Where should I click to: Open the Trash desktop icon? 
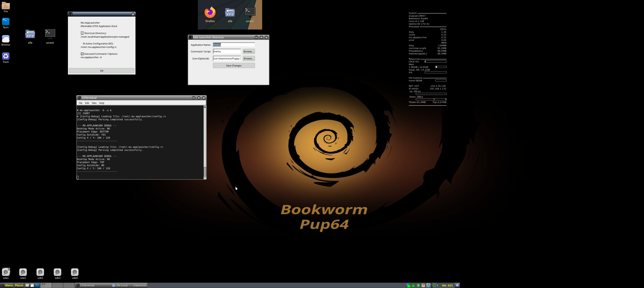click(x=6, y=56)
